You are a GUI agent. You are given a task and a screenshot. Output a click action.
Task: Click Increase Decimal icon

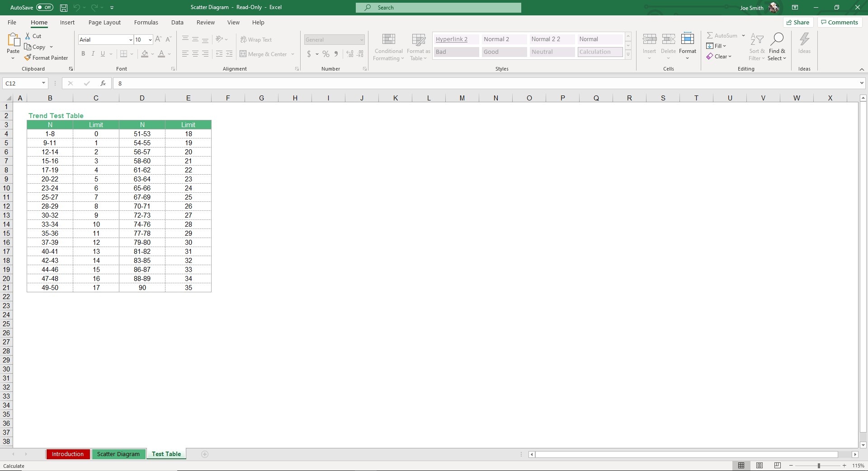coord(350,54)
